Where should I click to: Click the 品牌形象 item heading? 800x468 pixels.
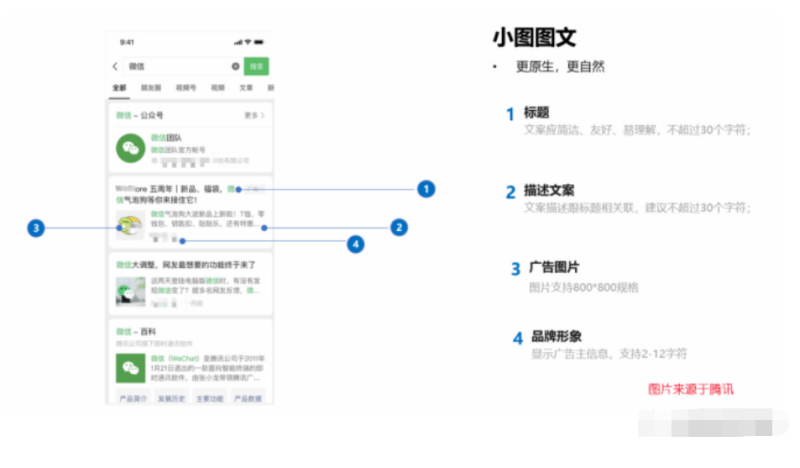[557, 336]
